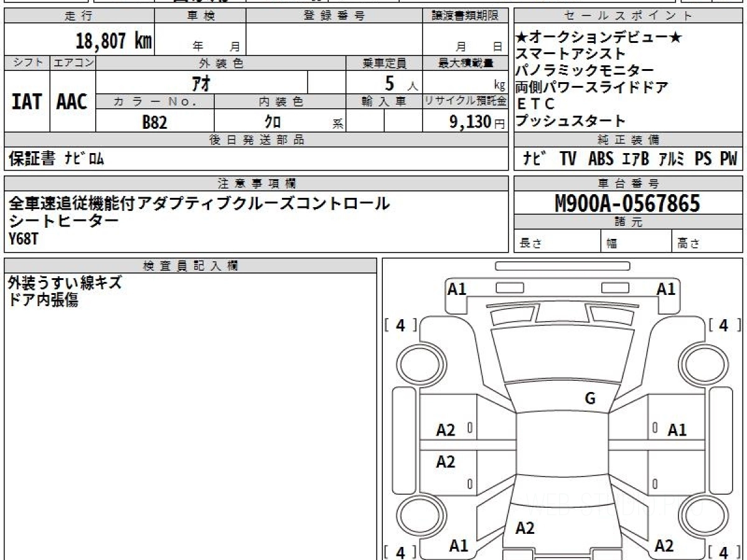This screenshot has height=560, width=747.
Task: Select the ABS equipment item
Action: pyautogui.click(x=601, y=159)
